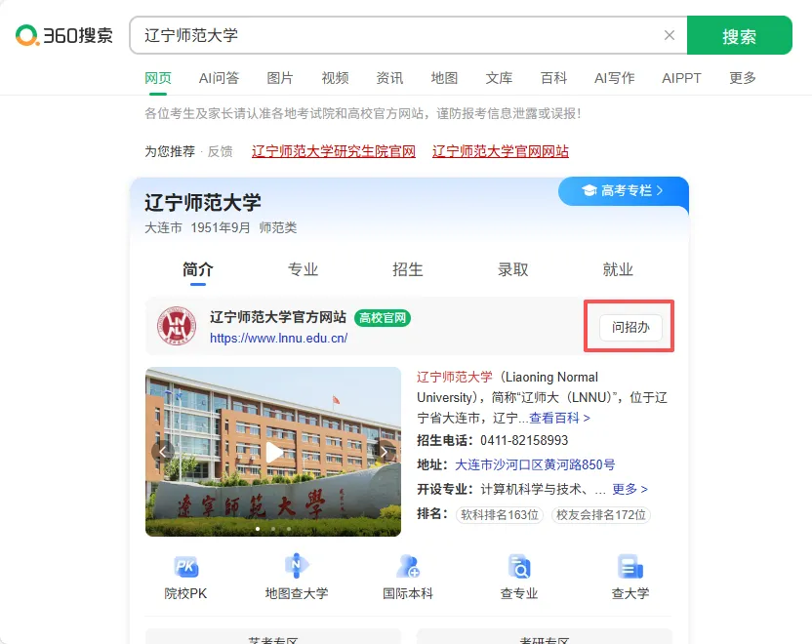Switch to the 文库 tab
812x644 pixels.
coord(500,78)
